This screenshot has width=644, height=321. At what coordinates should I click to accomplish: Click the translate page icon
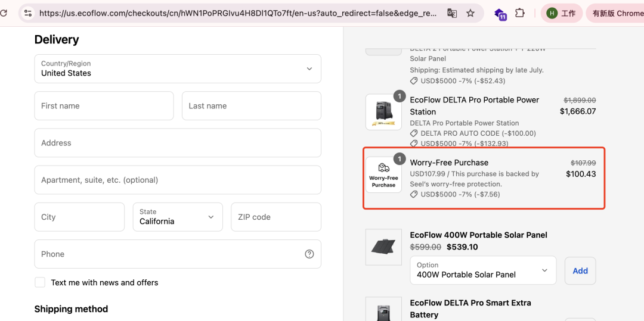(452, 13)
